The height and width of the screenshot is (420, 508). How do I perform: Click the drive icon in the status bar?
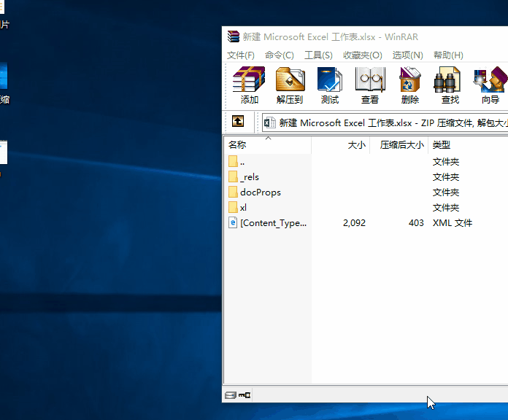tap(231, 395)
